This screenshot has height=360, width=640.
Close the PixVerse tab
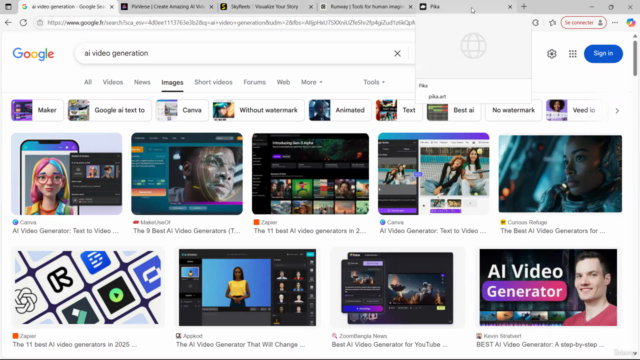[x=211, y=7]
